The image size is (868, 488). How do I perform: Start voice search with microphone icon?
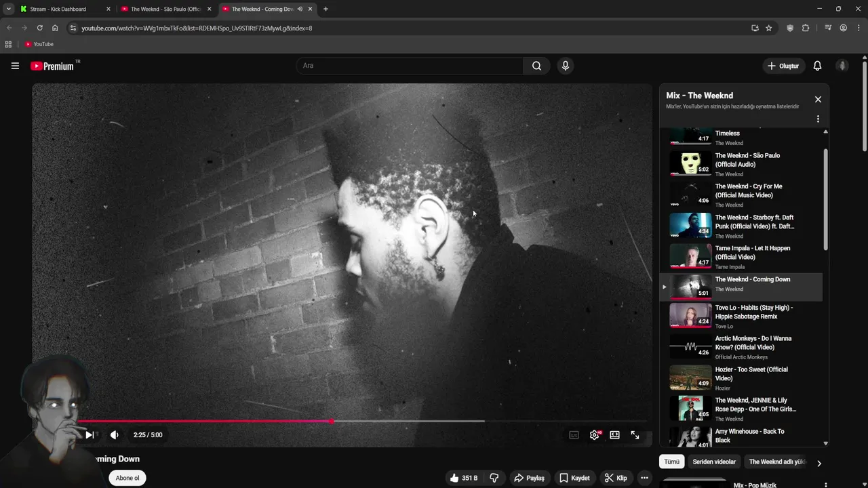[565, 66]
